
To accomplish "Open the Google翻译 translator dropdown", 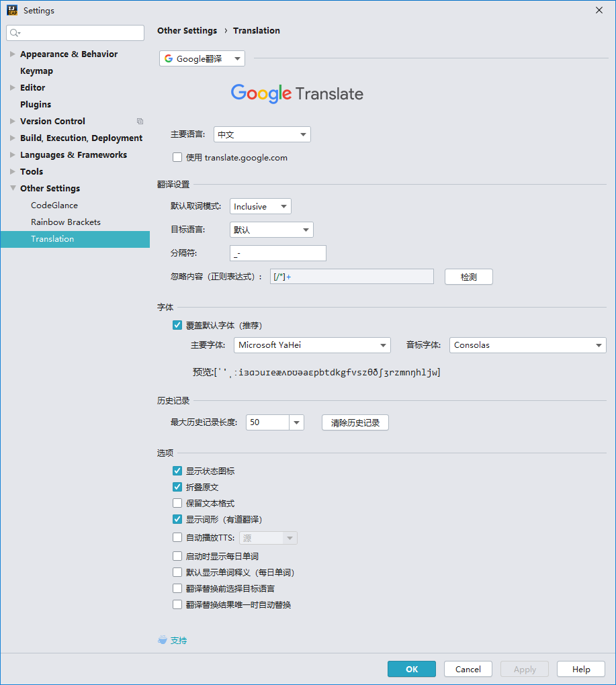I will click(202, 58).
